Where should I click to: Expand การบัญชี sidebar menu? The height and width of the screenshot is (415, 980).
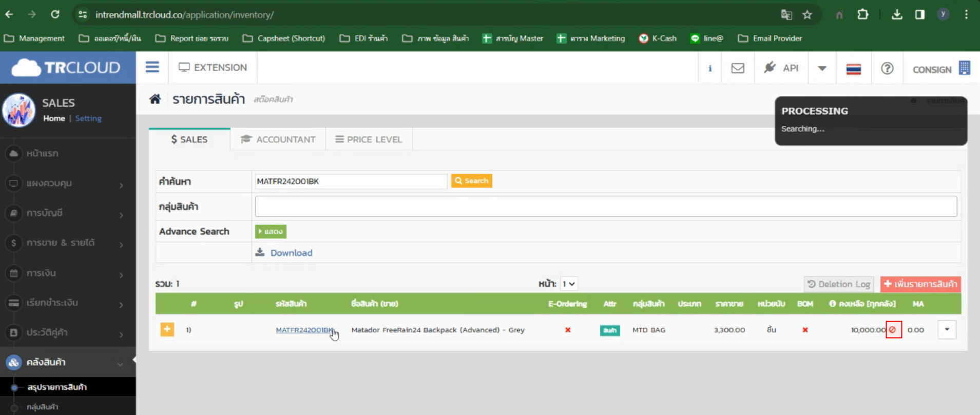pyautogui.click(x=68, y=213)
